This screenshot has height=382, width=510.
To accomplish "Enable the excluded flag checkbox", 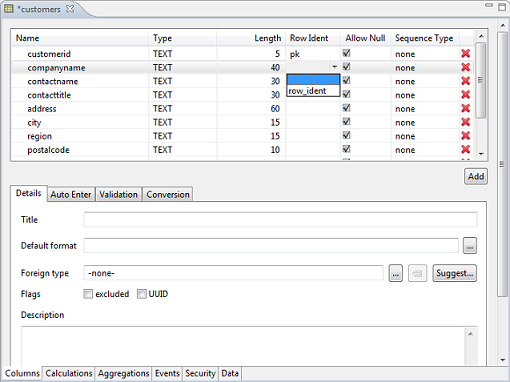I will click(x=88, y=294).
